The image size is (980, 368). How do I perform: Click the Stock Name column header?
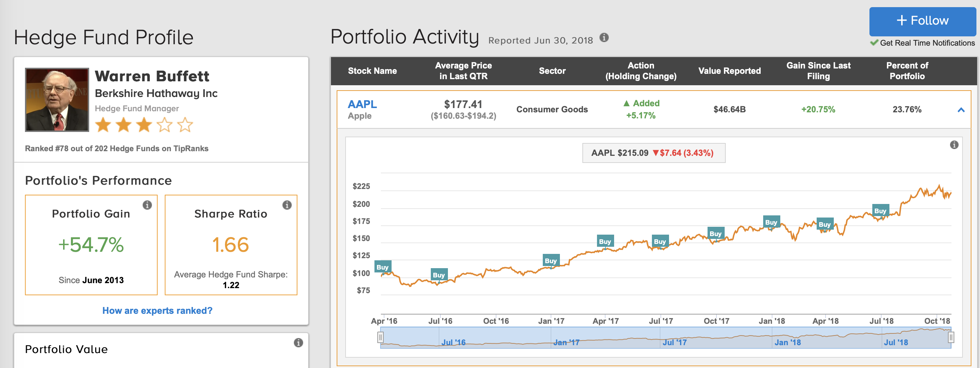coord(372,71)
